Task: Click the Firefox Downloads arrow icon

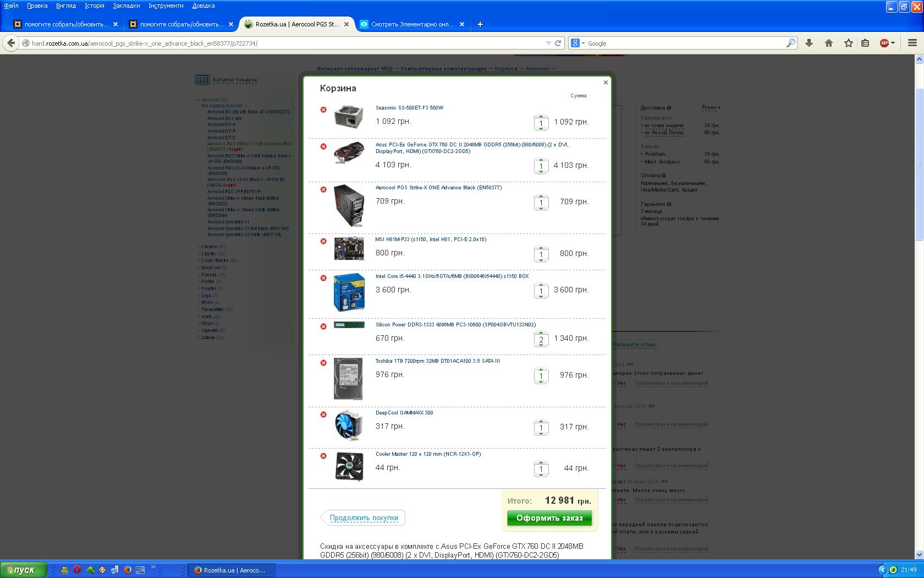Action: (x=809, y=43)
